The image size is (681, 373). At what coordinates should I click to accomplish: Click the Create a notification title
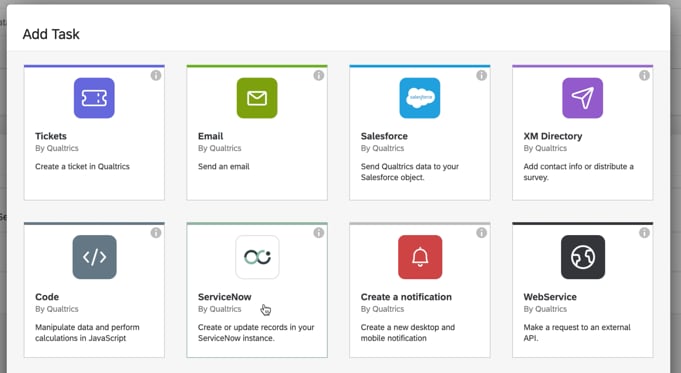tap(406, 297)
